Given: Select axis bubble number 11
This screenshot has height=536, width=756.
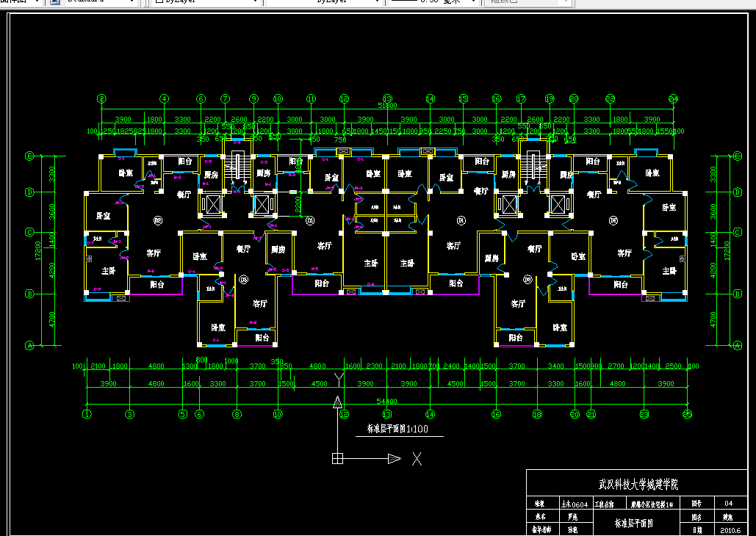Looking at the screenshot, I should click(x=311, y=99).
